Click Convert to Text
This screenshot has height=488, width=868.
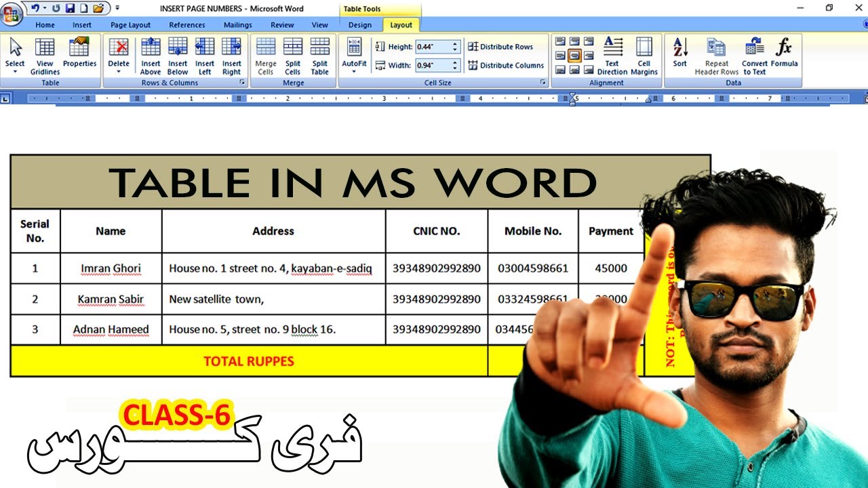coord(755,56)
